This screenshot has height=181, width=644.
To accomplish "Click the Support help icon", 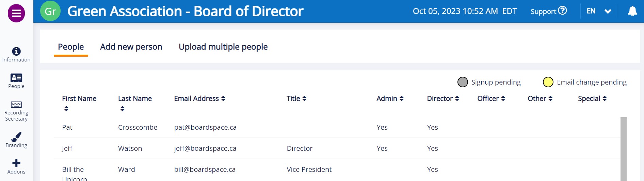I will click(563, 11).
